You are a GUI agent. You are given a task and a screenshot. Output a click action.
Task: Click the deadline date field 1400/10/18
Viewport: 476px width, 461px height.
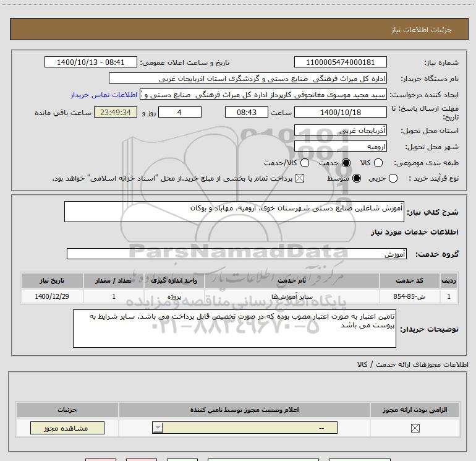(340, 112)
